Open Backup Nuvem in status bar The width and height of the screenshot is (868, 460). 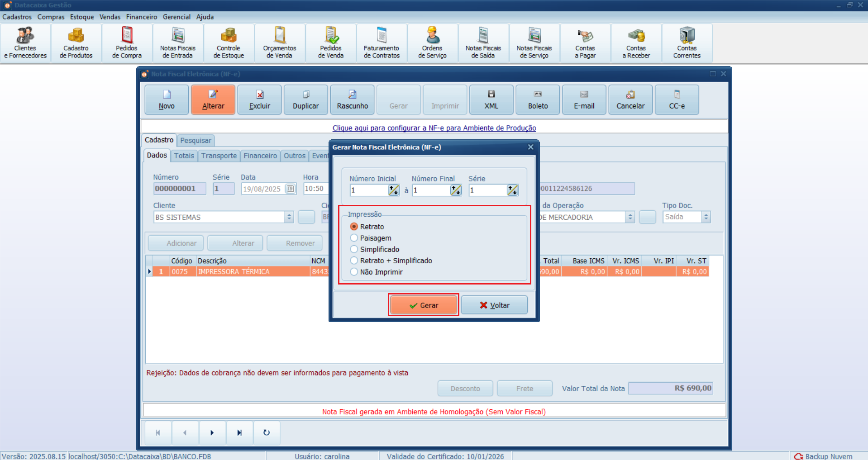[x=824, y=456]
